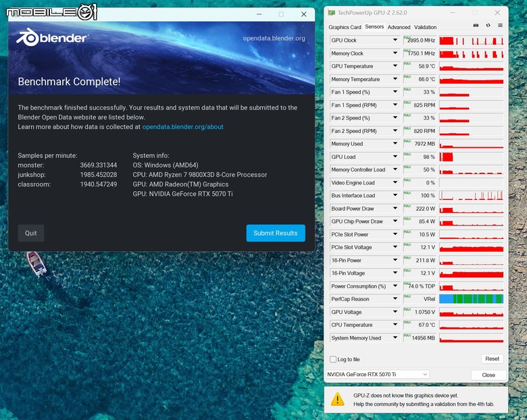Click GPU Temperature history graph
This screenshot has height=420, width=527.
(471, 66)
